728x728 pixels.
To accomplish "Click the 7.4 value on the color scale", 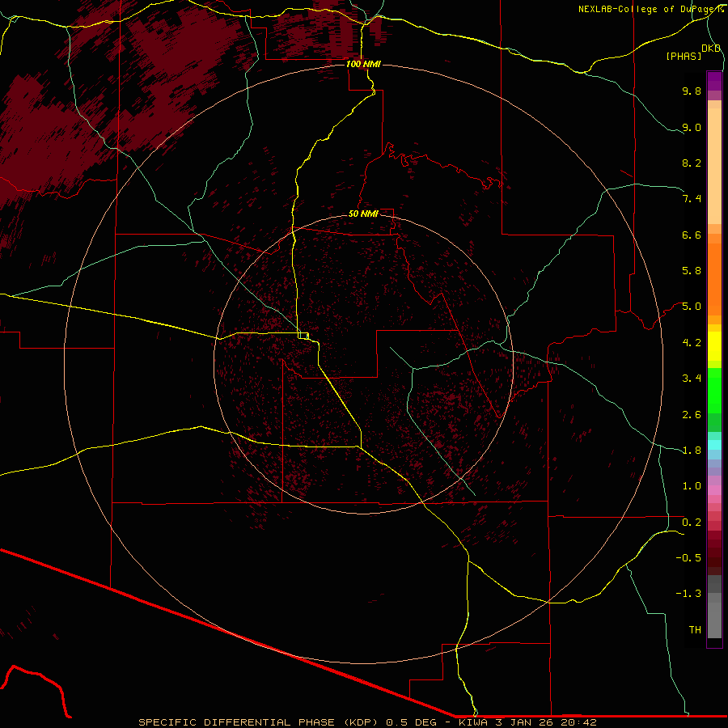I will coord(692,199).
